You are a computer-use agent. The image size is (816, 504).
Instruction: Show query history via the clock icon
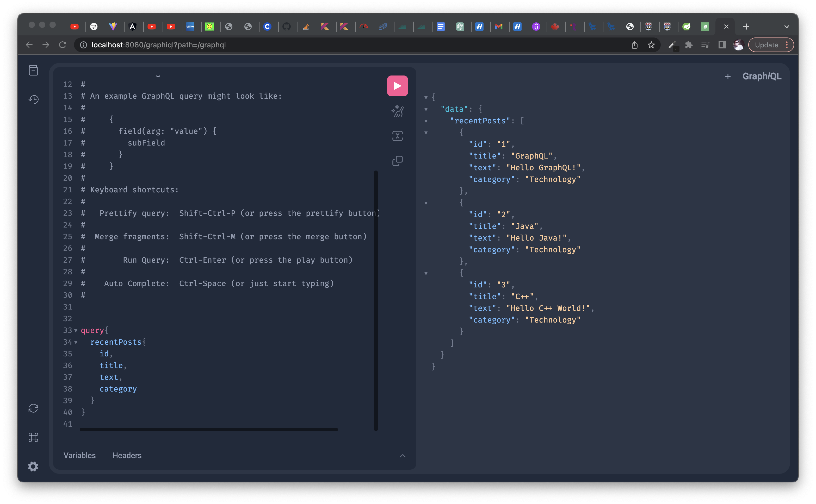tap(33, 99)
